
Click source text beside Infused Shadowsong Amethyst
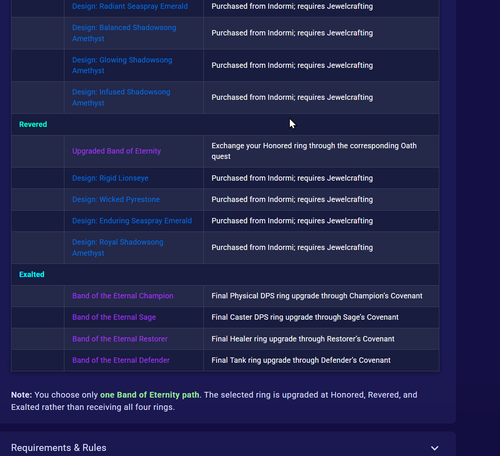tap(292, 97)
